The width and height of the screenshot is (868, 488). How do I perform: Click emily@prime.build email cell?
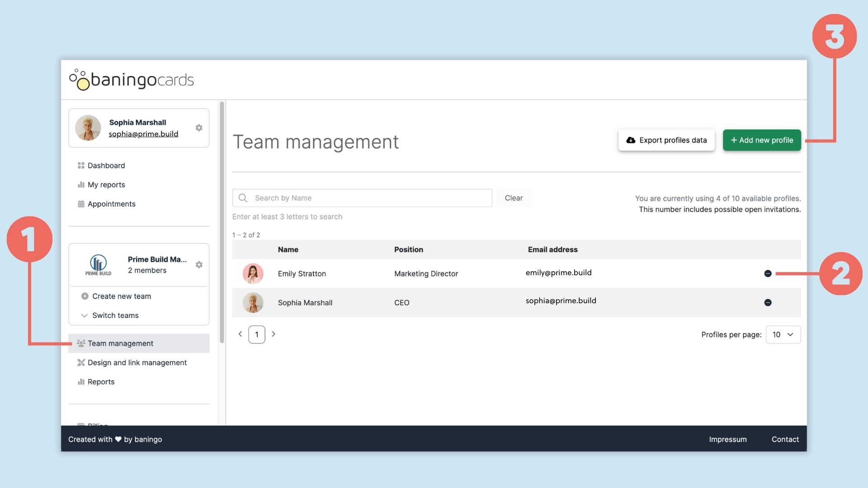pyautogui.click(x=559, y=272)
